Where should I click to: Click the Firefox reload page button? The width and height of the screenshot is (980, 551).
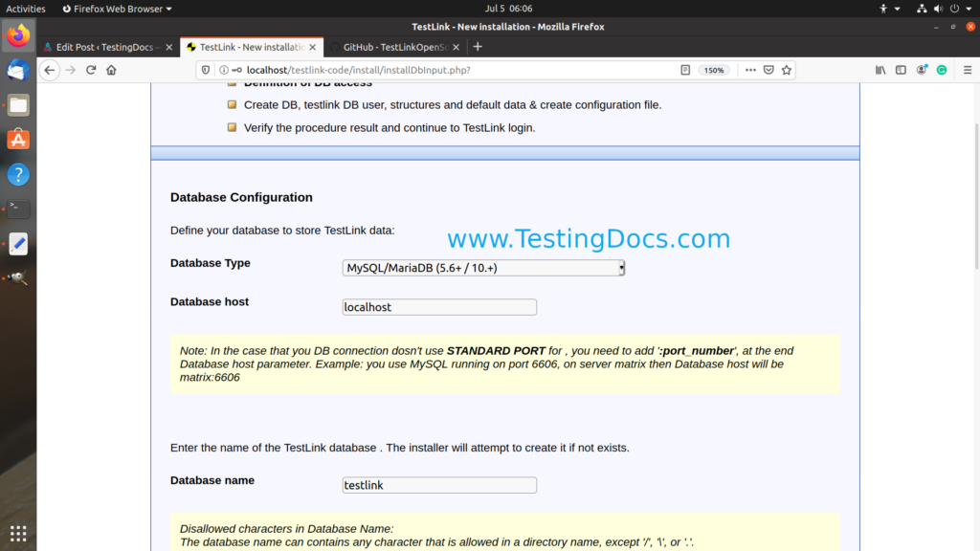91,70
